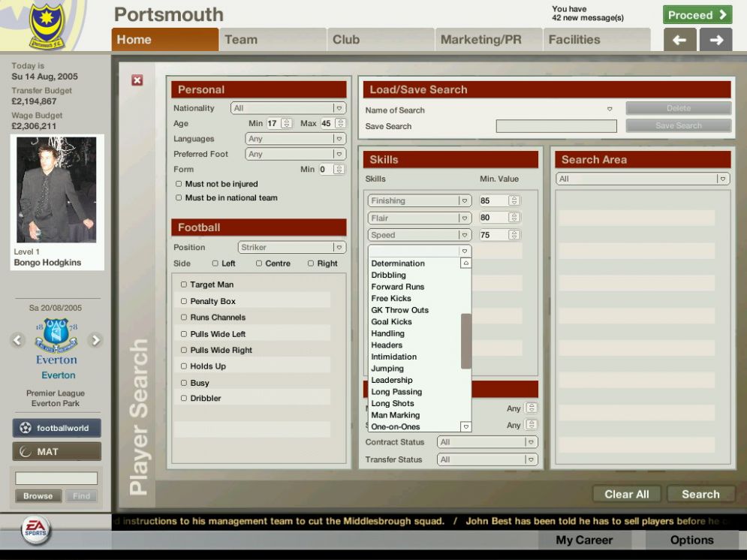The width and height of the screenshot is (747, 560).
Task: Click Clear All to reset filters
Action: coord(627,494)
